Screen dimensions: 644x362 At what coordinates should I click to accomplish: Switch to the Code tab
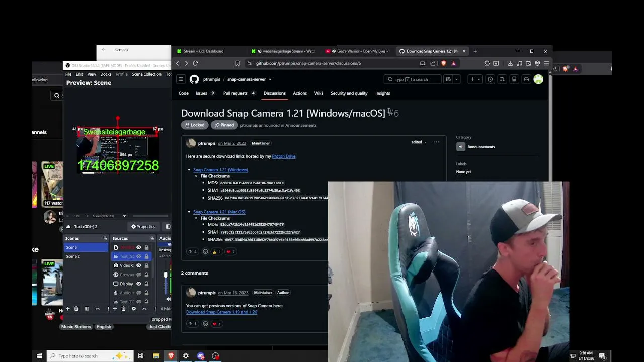183,93
